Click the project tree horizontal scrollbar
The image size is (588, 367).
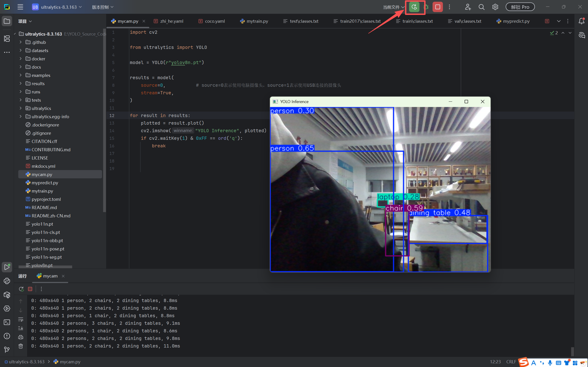click(45, 267)
